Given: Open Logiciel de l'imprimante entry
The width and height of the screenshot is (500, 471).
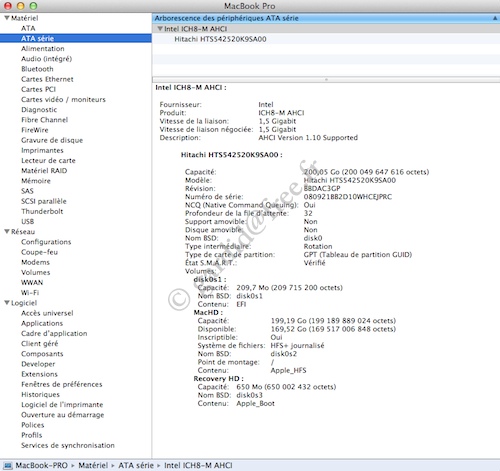Looking at the screenshot, I should point(62,405).
